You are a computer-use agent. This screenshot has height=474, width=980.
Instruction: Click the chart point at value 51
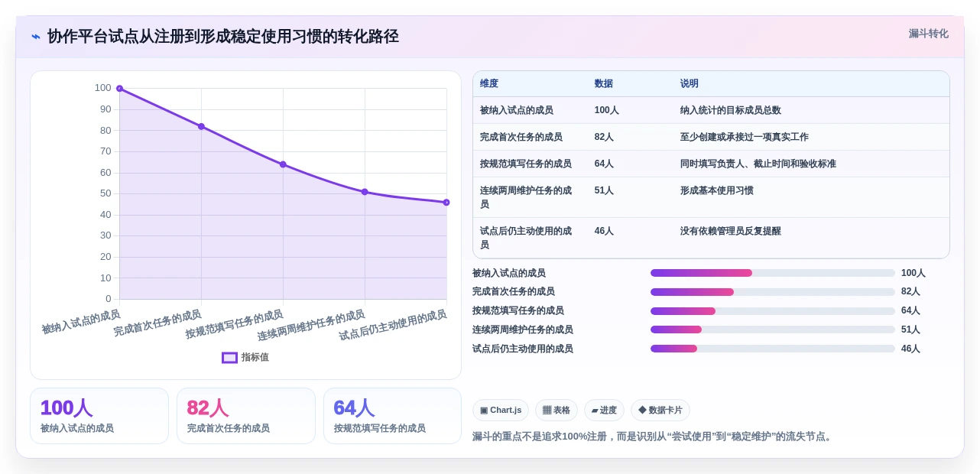coord(365,192)
